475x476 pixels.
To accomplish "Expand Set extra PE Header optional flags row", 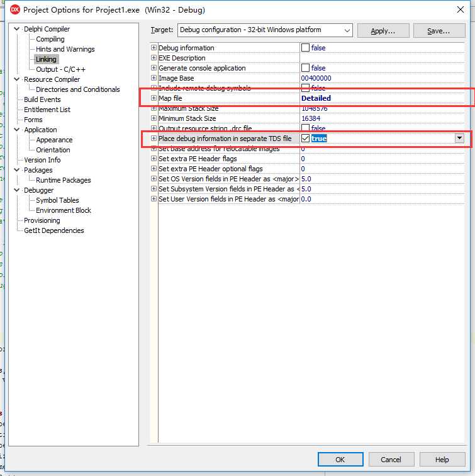I will (x=154, y=169).
